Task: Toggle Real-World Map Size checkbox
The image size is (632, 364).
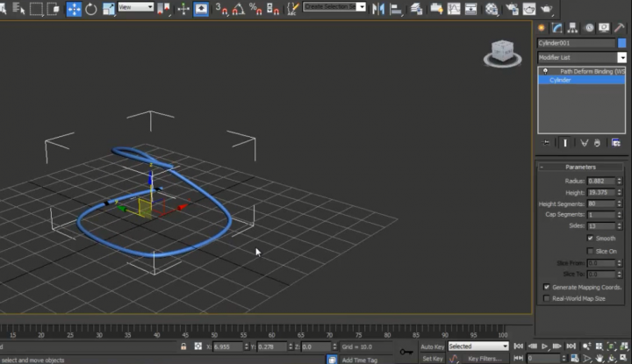Action: click(547, 298)
